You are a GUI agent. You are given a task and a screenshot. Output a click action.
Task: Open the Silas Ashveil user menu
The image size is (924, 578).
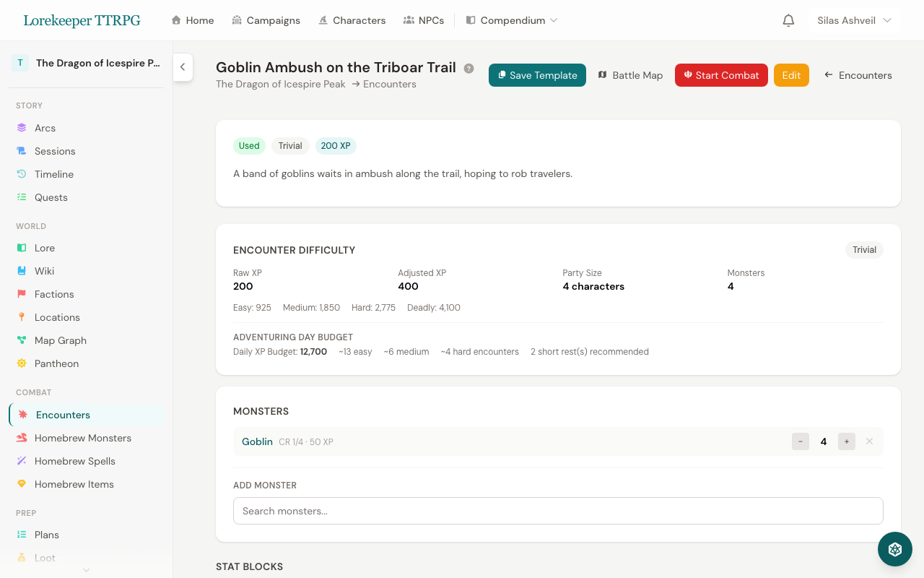tap(854, 20)
